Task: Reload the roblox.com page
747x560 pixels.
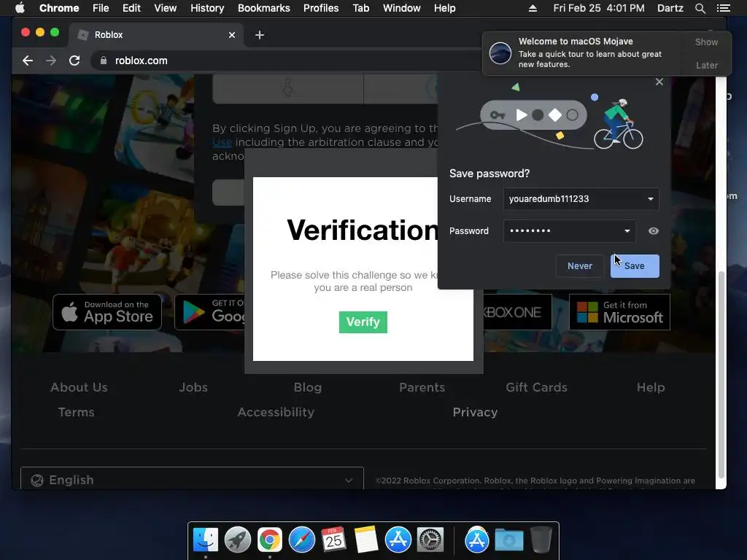Action: (74, 61)
